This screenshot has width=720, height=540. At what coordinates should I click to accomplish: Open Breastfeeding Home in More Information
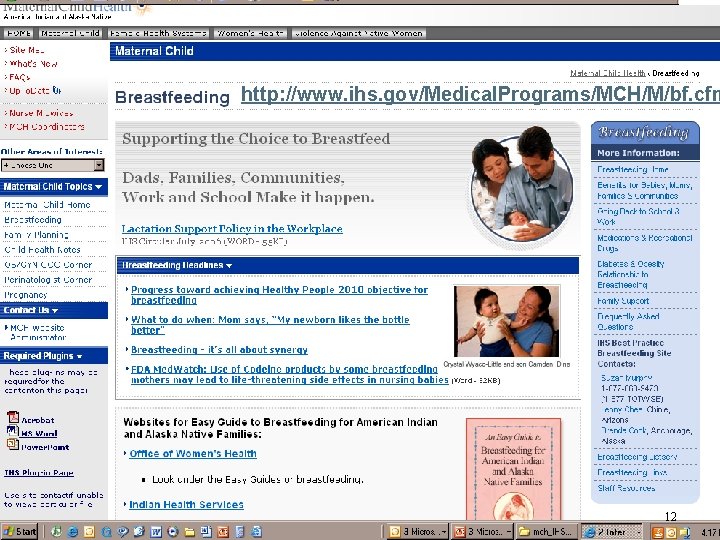click(x=632, y=169)
